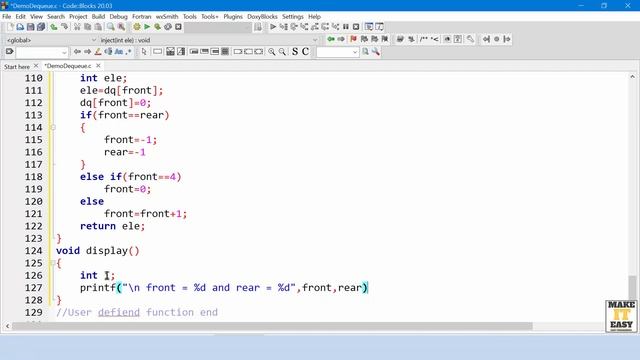Image resolution: width=640 pixels, height=360 pixels.
Task: Click the 'else if(front==4)' code line
Action: [x=131, y=177]
